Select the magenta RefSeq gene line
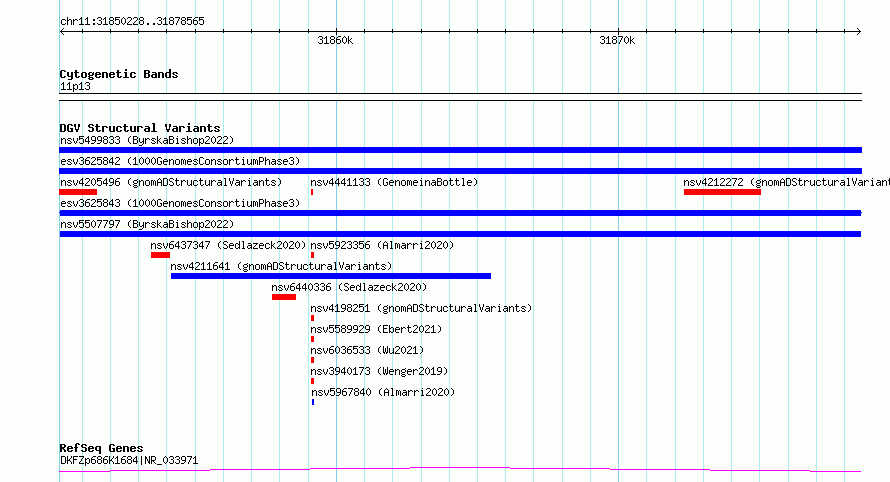 coord(460,470)
